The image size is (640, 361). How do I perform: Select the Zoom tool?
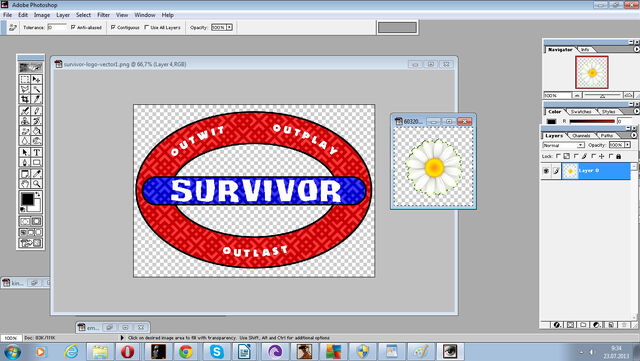point(36,184)
